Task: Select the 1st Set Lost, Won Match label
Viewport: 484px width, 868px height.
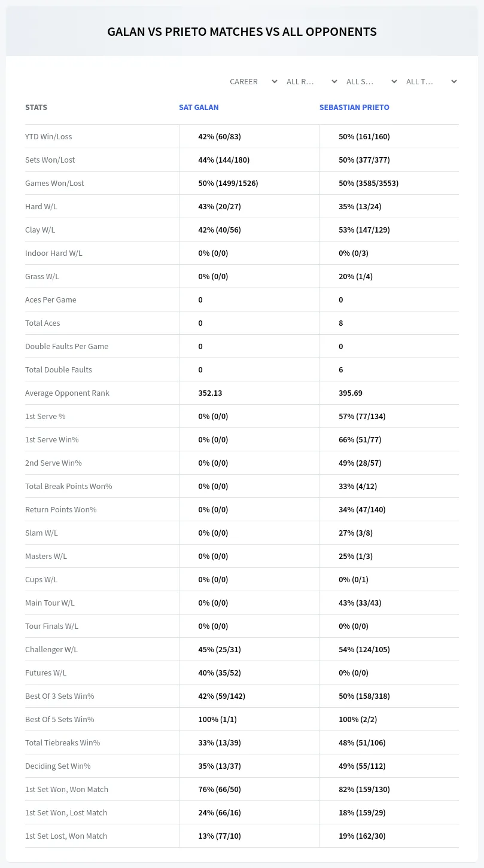Action: pyautogui.click(x=66, y=836)
